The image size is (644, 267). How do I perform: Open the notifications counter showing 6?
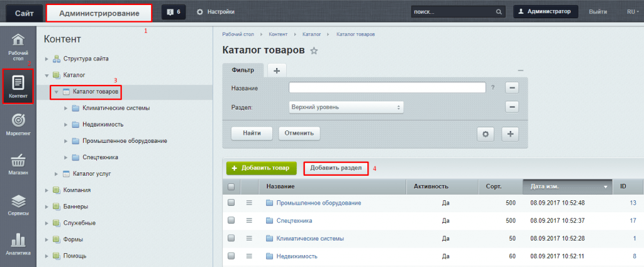tap(174, 11)
